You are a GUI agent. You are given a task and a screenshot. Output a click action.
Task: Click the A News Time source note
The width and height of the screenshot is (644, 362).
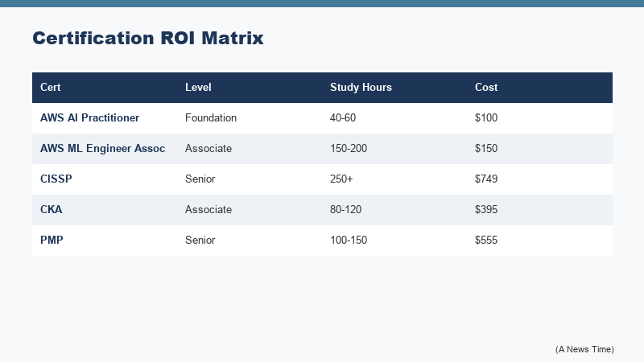tap(584, 349)
